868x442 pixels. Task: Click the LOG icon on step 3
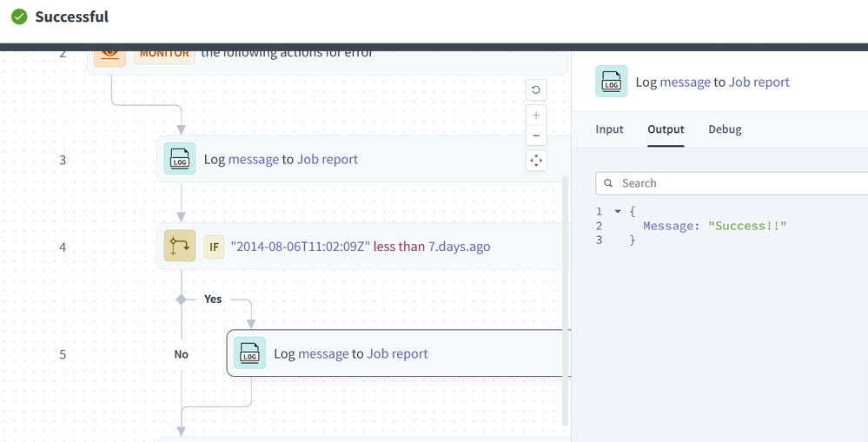pyautogui.click(x=180, y=159)
